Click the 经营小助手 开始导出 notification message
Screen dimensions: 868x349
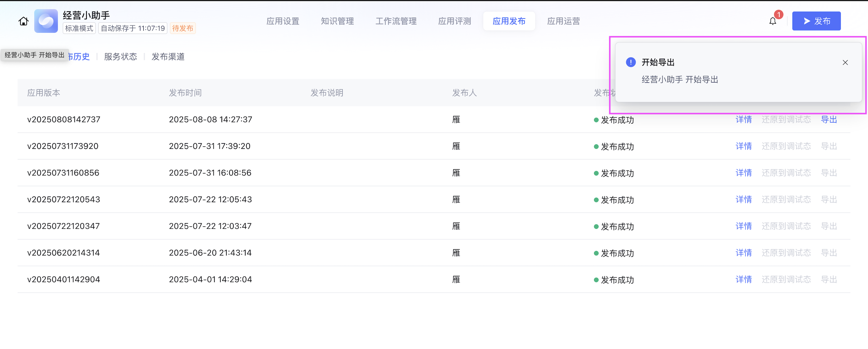click(x=680, y=79)
